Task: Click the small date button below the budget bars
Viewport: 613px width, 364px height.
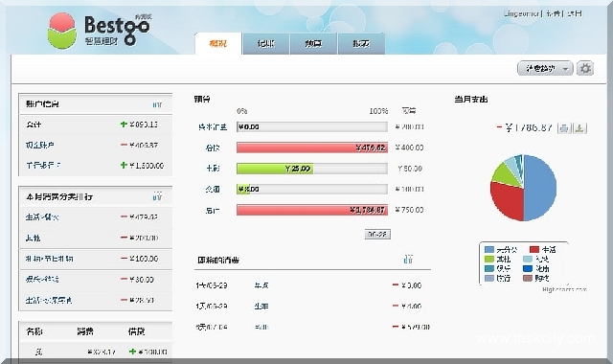Action: (x=377, y=234)
